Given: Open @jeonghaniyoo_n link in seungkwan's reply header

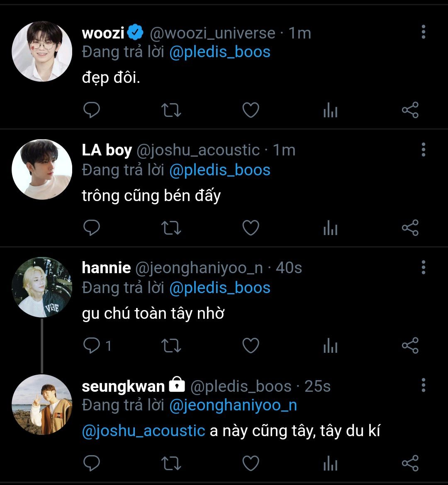Looking at the screenshot, I should (233, 405).
